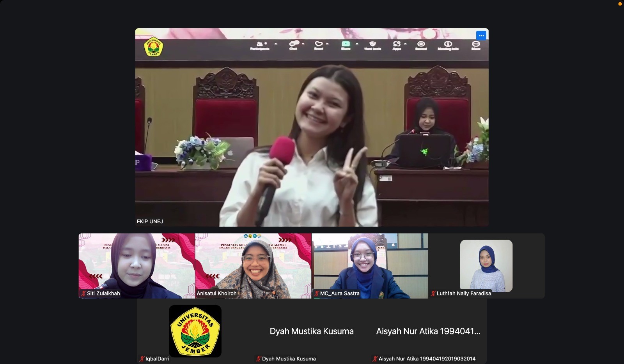Open the More menu in meeting toolbar

point(476,44)
